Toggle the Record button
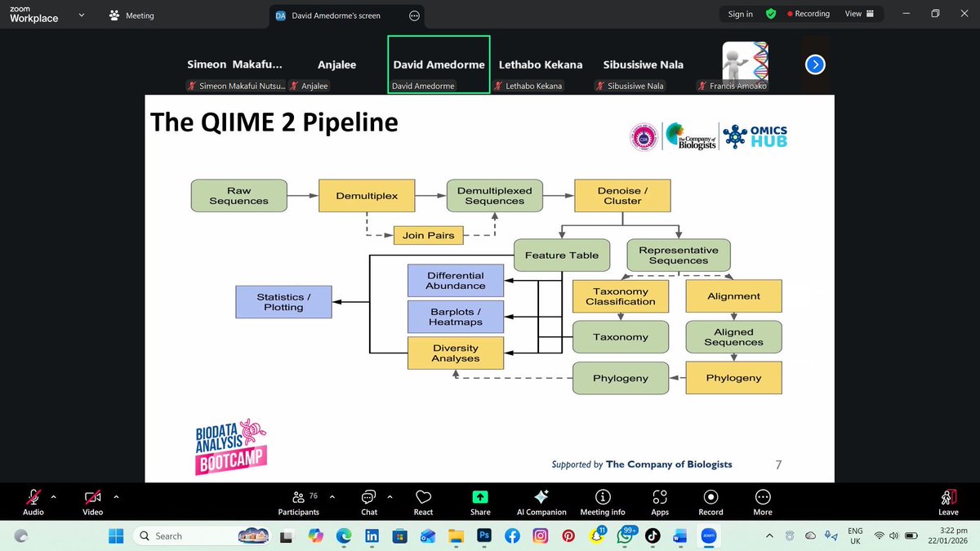This screenshot has height=551, width=980. pos(710,502)
